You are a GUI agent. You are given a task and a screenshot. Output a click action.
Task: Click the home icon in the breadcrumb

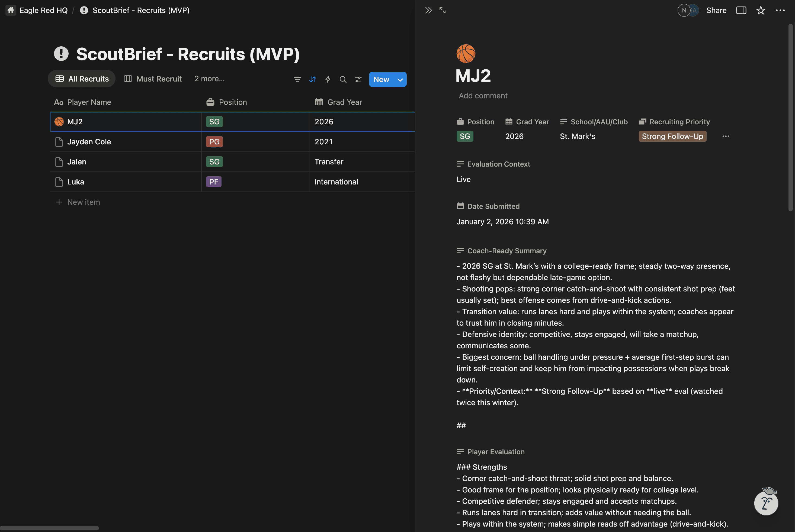pyautogui.click(x=11, y=10)
